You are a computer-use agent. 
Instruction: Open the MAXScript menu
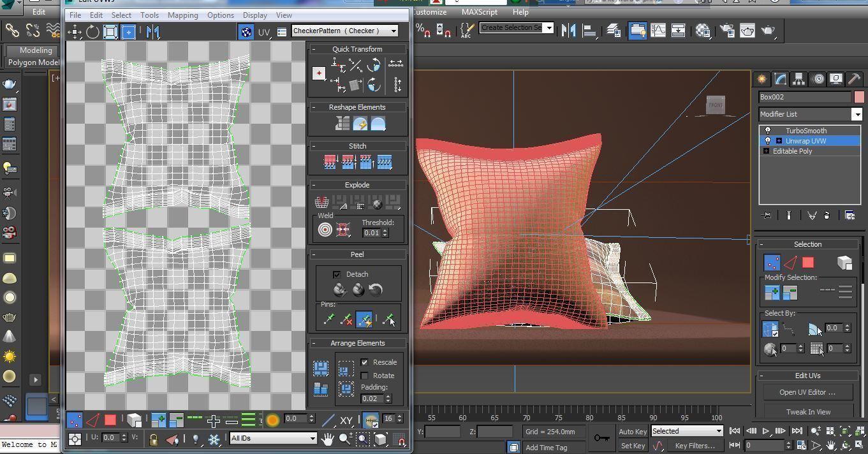[x=479, y=11]
